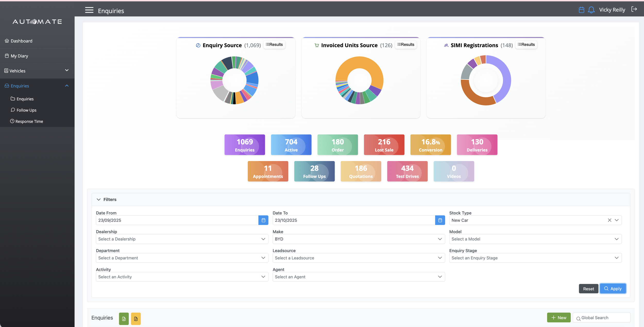Open Date From calendar picker icon
The width and height of the screenshot is (644, 327).
coord(263,220)
